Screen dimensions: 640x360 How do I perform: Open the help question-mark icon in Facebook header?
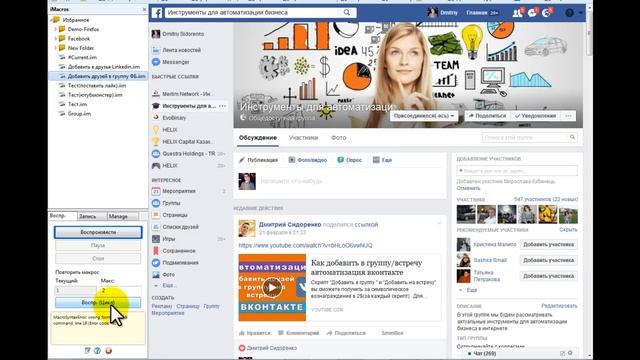coord(569,13)
